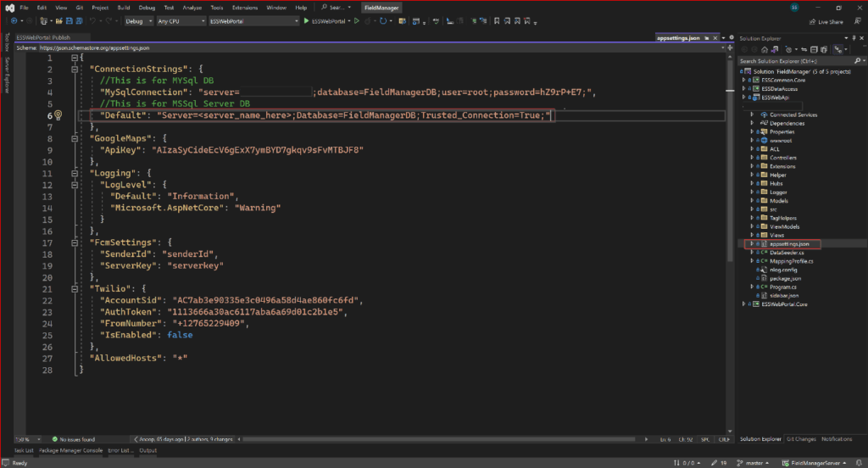This screenshot has width=868, height=468.
Task: Open the Error List tab
Action: point(120,450)
